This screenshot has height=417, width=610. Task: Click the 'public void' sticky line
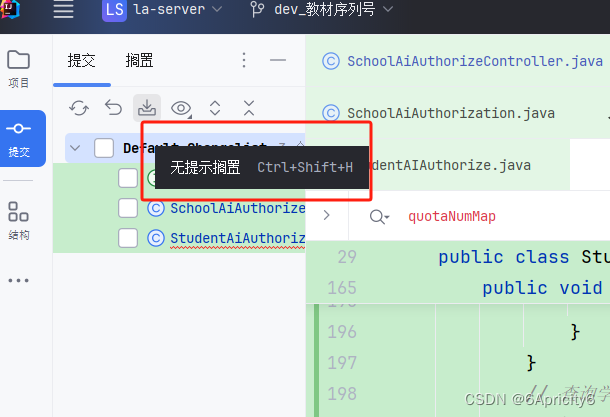[x=542, y=288]
